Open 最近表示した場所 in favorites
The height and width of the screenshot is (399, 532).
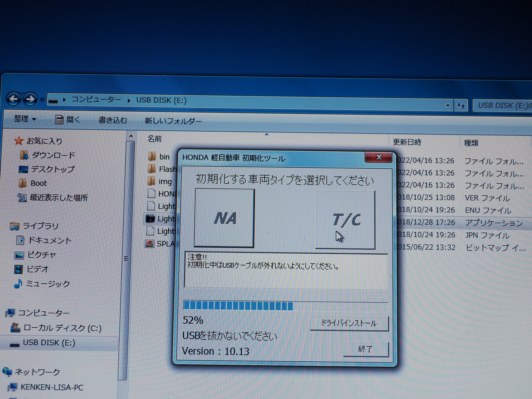pyautogui.click(x=53, y=197)
